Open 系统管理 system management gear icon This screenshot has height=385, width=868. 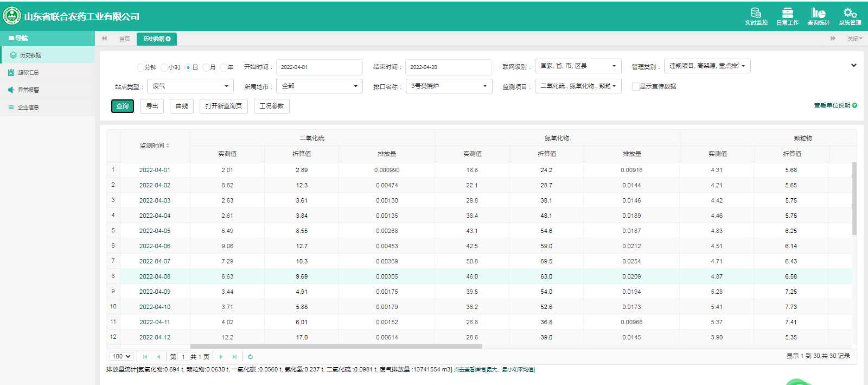point(850,16)
